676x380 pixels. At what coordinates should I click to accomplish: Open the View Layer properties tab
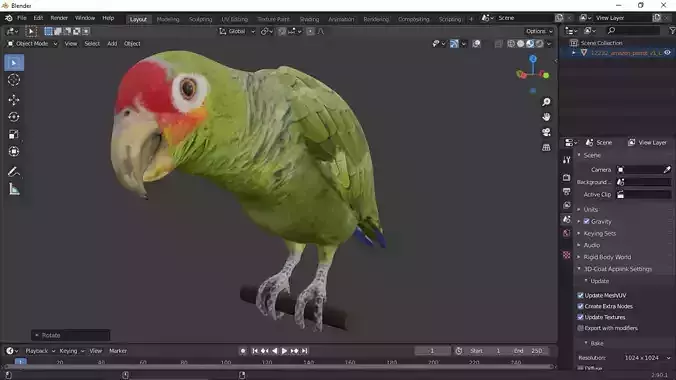(566, 205)
